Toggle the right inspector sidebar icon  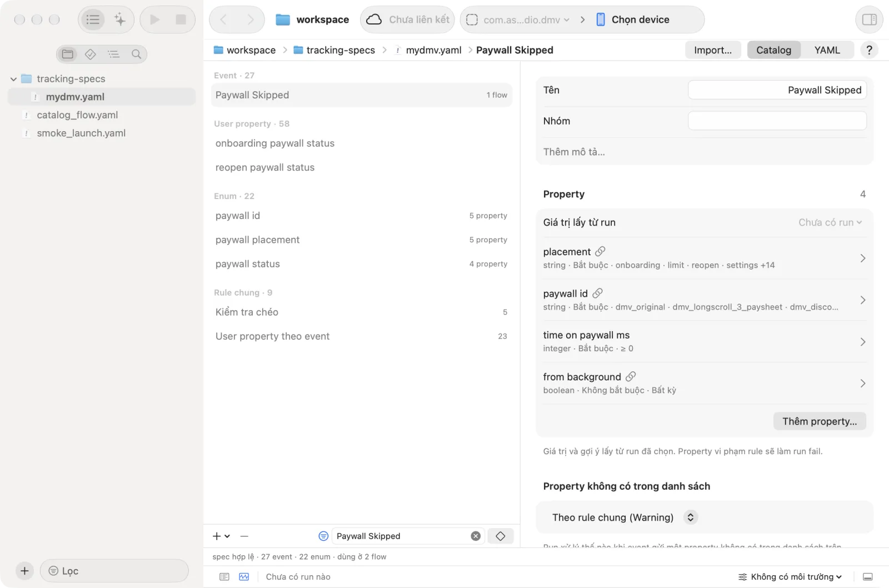(x=869, y=20)
